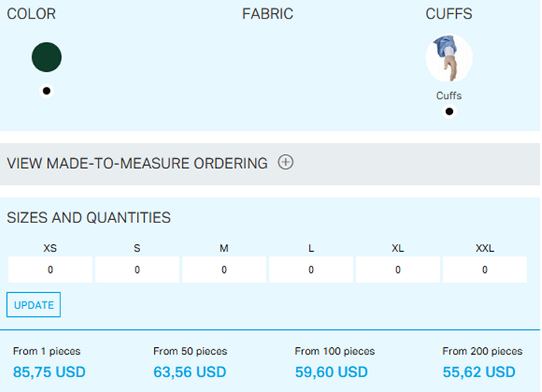Select the radio button under the green color
The height and width of the screenshot is (392, 542).
(46, 91)
